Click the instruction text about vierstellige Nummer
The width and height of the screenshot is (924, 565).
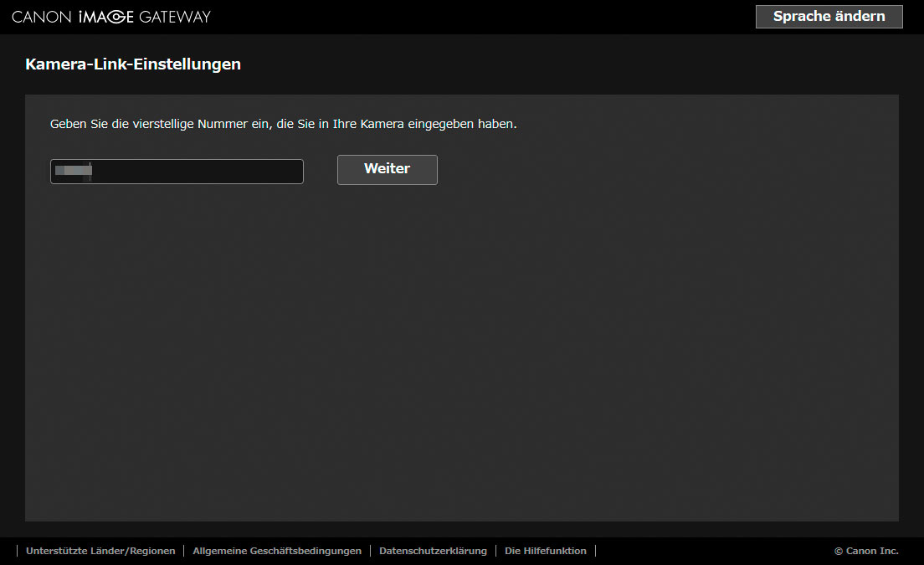click(x=283, y=124)
